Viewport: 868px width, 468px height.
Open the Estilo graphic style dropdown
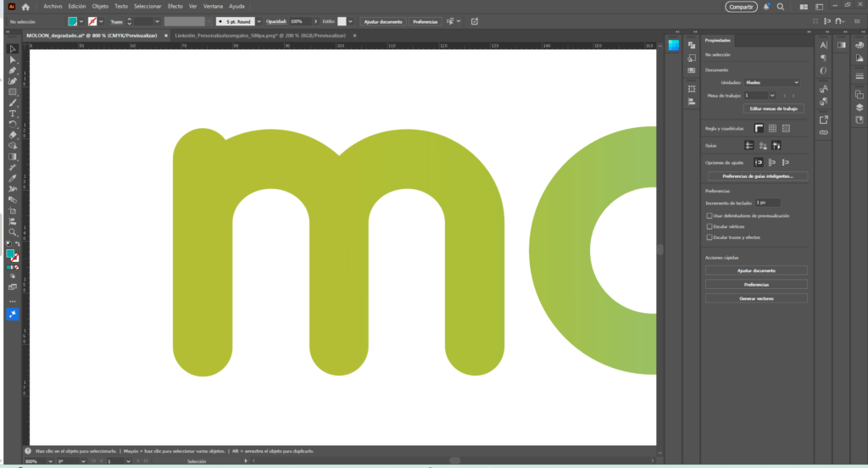pos(350,21)
